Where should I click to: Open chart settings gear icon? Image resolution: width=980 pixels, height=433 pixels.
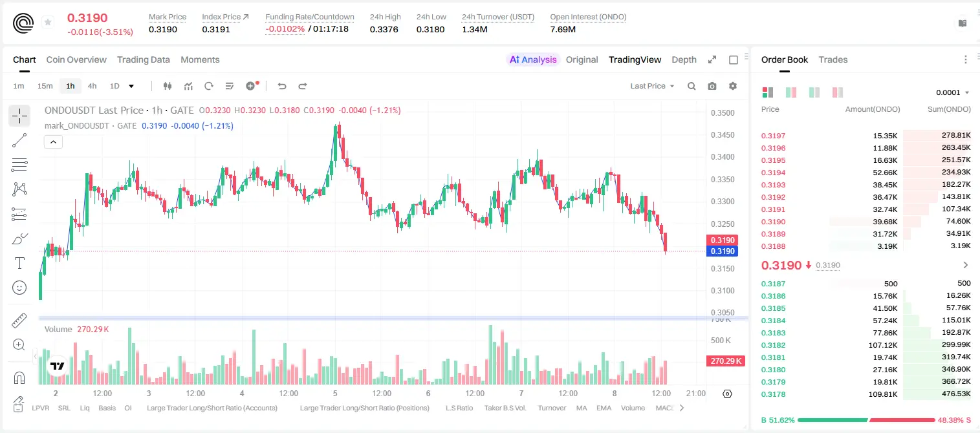[x=733, y=86]
